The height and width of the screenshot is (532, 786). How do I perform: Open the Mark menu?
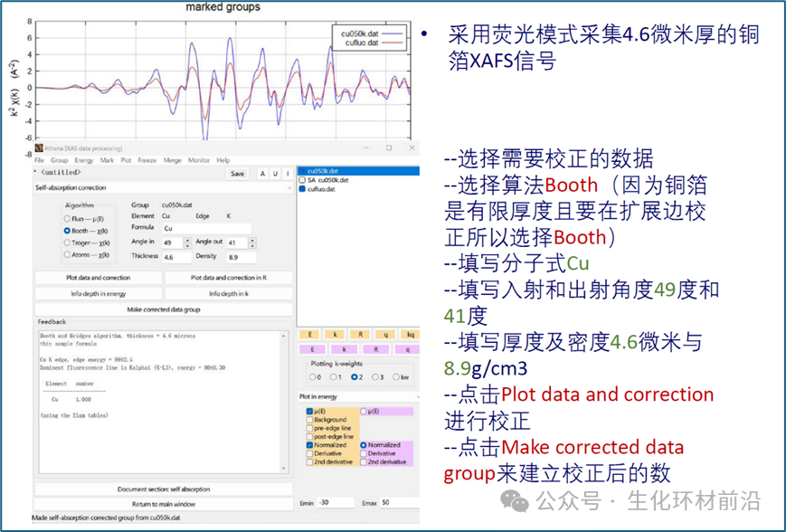tap(107, 160)
